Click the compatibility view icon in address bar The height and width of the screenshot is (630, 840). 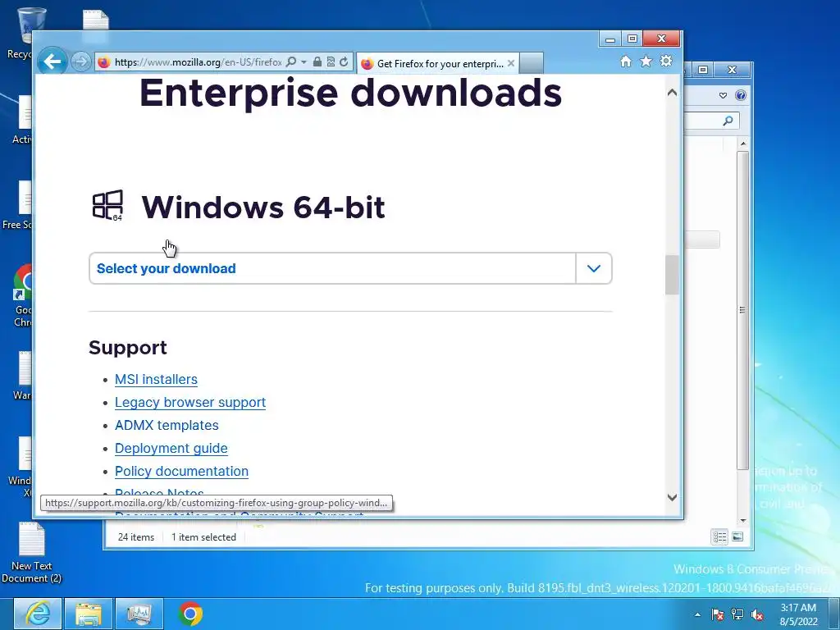tap(331, 62)
